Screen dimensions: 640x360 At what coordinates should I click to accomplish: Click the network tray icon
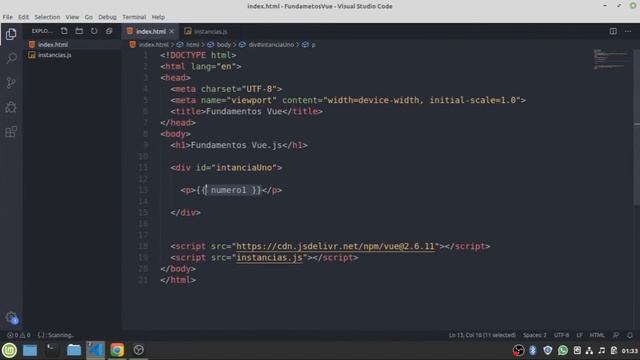pyautogui.click(x=589, y=350)
